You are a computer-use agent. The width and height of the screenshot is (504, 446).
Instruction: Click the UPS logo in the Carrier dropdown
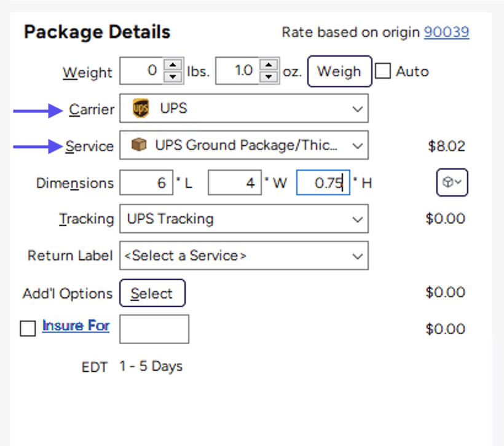[x=140, y=108]
